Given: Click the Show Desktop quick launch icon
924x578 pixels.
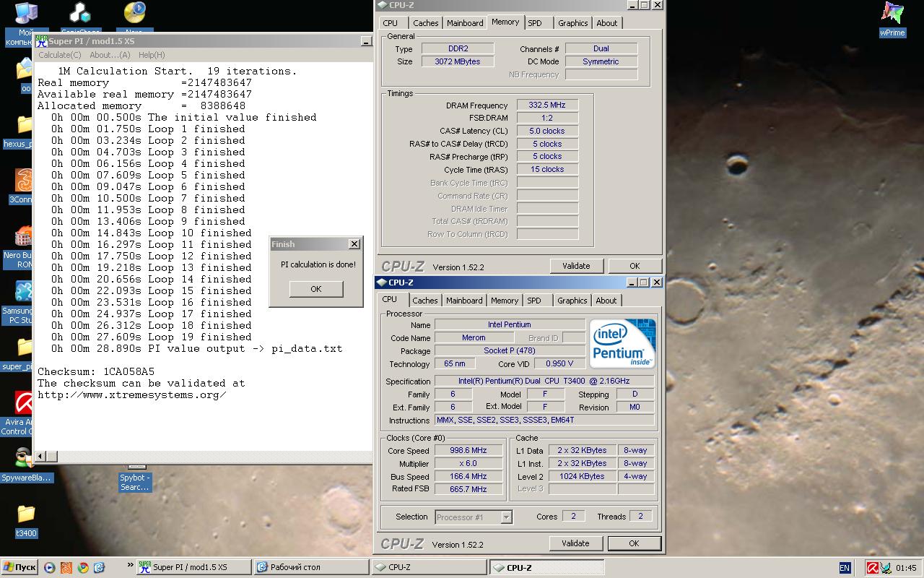Looking at the screenshot, I should click(100, 567).
